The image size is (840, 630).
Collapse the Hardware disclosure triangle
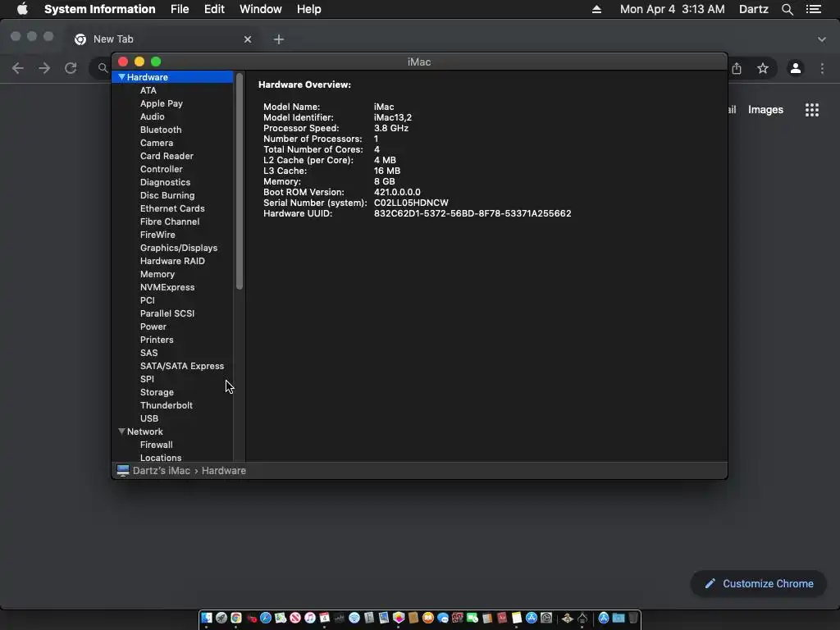click(x=121, y=77)
